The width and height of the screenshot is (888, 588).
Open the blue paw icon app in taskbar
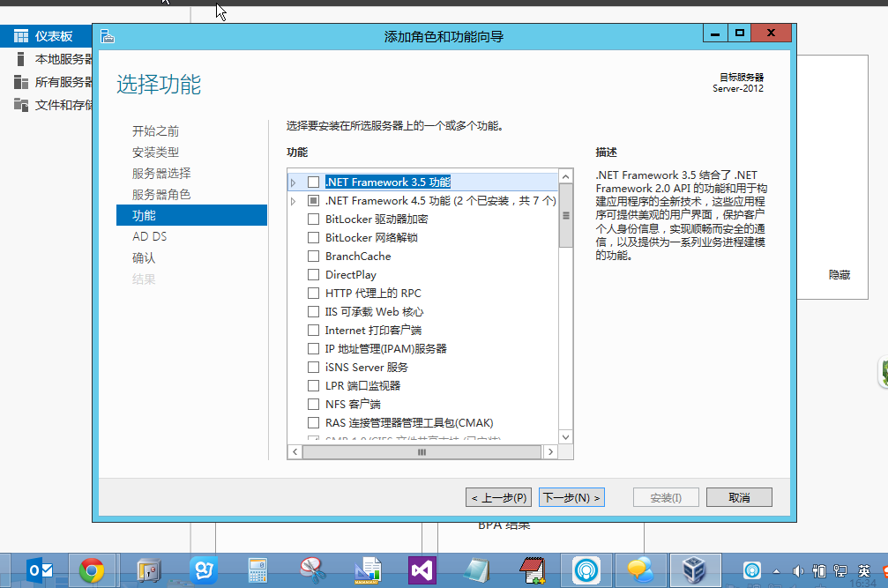tap(204, 570)
